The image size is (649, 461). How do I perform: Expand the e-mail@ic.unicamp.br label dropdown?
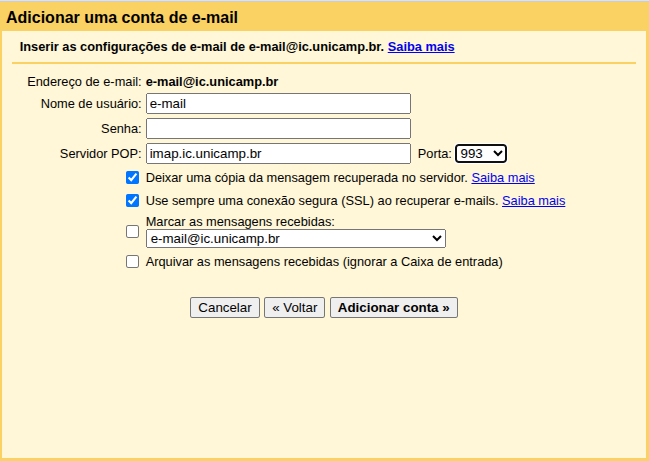[295, 238]
